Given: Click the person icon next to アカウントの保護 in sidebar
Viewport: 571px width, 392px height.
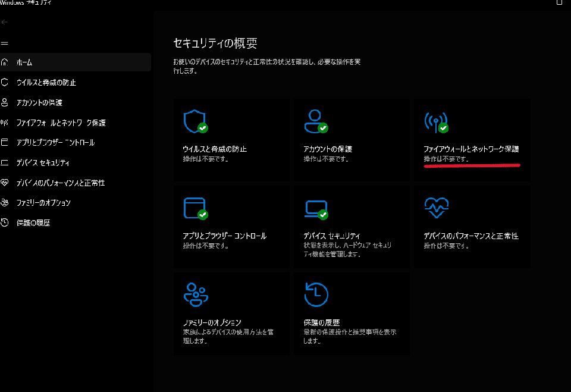Looking at the screenshot, I should point(4,102).
